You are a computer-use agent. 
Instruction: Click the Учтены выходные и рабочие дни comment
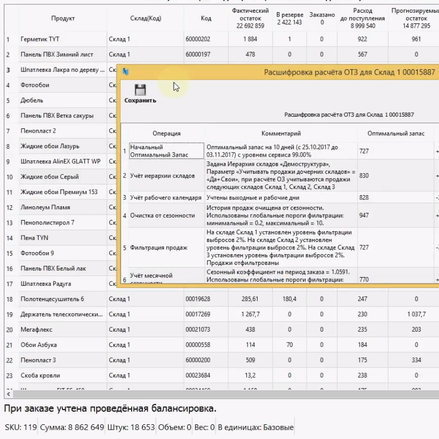pyautogui.click(x=253, y=198)
